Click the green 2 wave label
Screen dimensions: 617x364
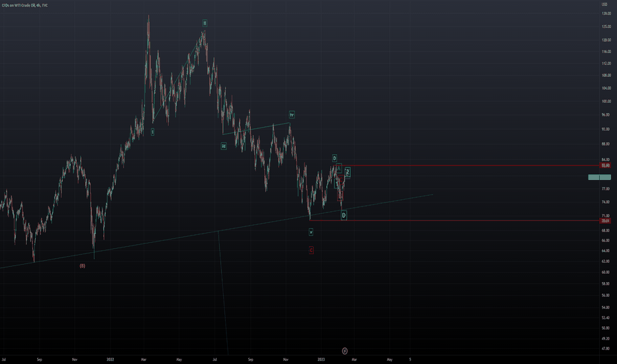point(348,172)
